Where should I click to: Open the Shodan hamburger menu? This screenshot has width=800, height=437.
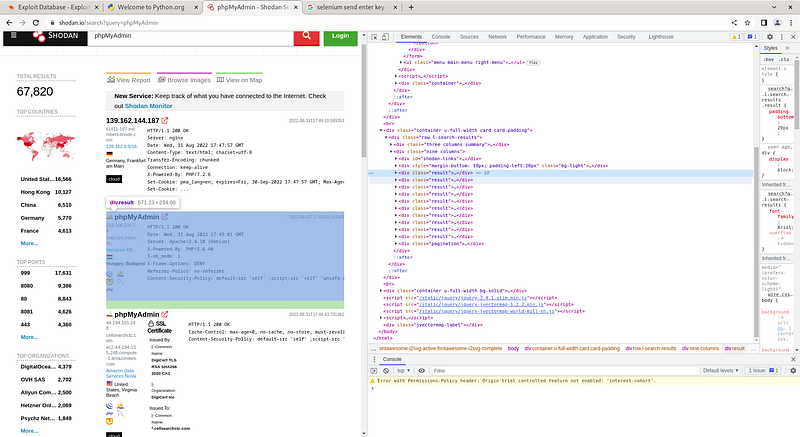coord(14,35)
